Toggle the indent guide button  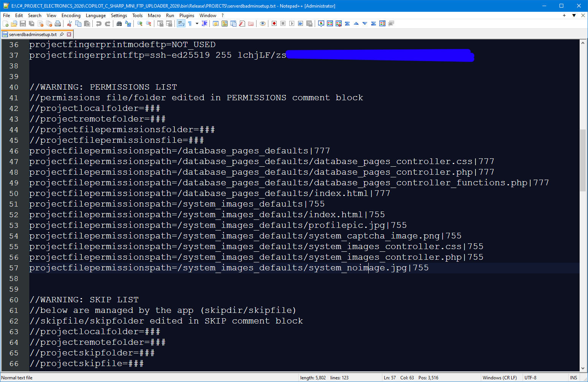tap(204, 24)
